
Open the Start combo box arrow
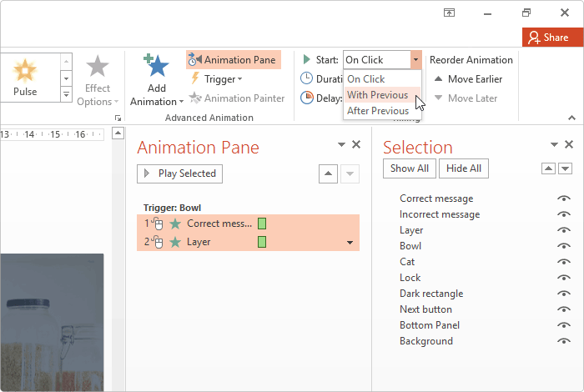pyautogui.click(x=415, y=60)
